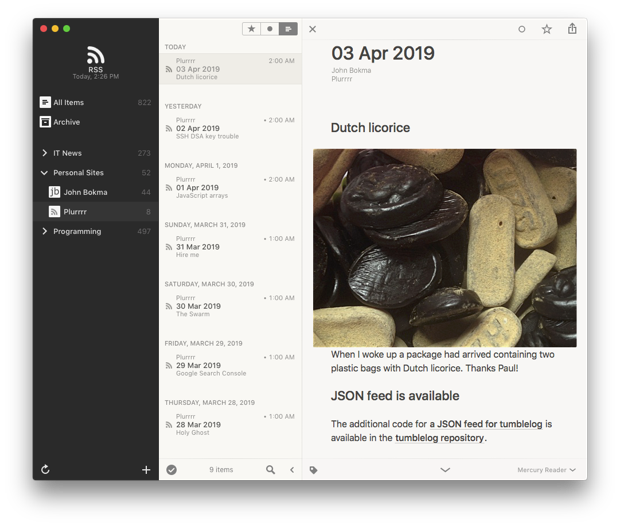620x526 pixels.
Task: Click the IT News count 273
Action: point(144,153)
